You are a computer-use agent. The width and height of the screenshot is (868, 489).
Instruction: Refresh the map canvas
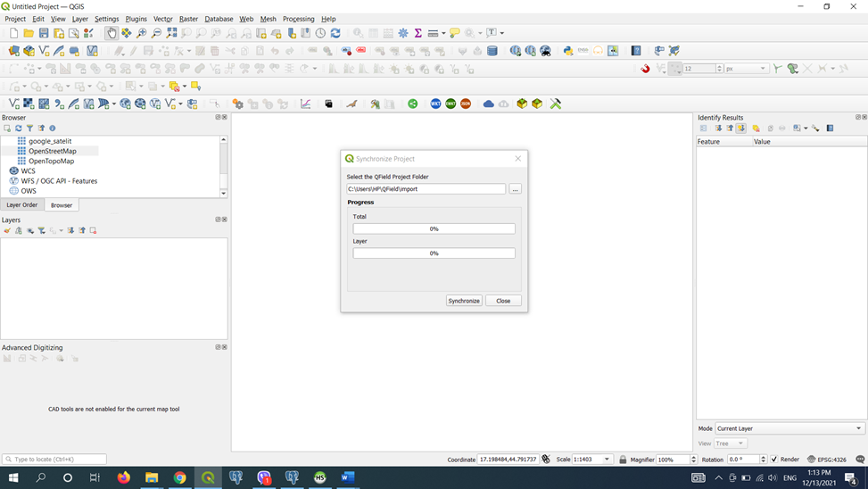[x=335, y=33]
